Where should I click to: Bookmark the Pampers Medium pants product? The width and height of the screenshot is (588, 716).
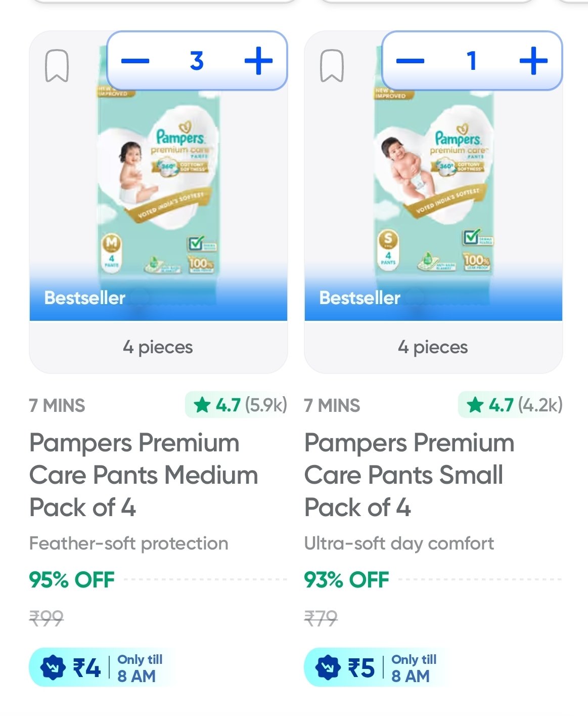coord(57,66)
